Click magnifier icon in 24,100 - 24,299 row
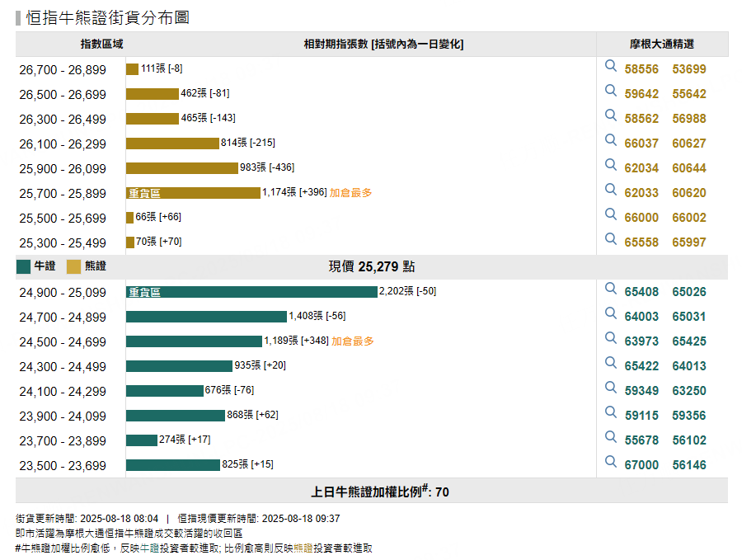The image size is (742, 560). (611, 388)
